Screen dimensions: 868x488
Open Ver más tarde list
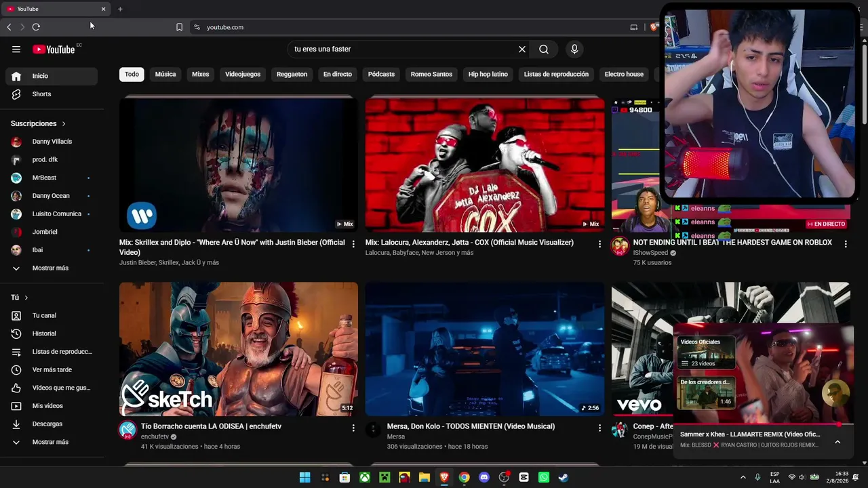click(52, 369)
